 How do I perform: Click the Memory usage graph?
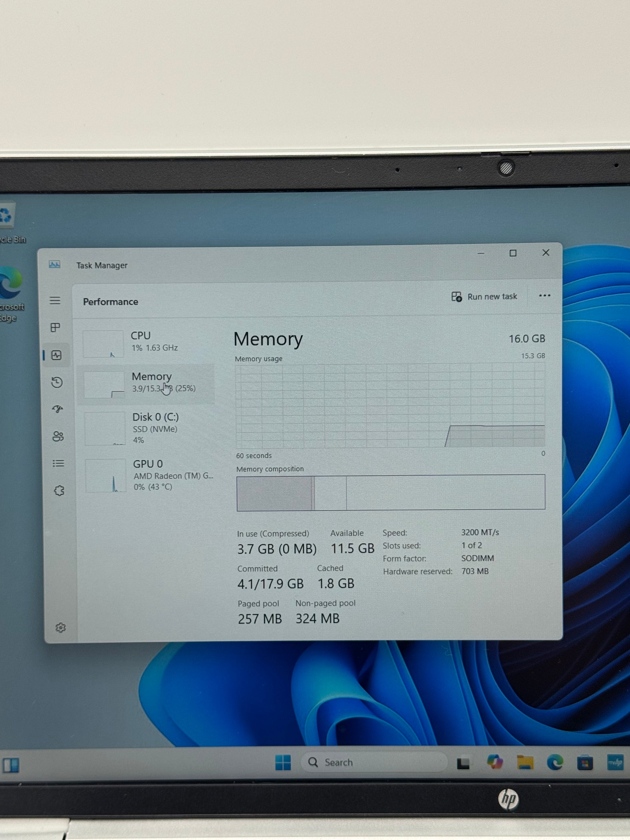click(x=390, y=406)
